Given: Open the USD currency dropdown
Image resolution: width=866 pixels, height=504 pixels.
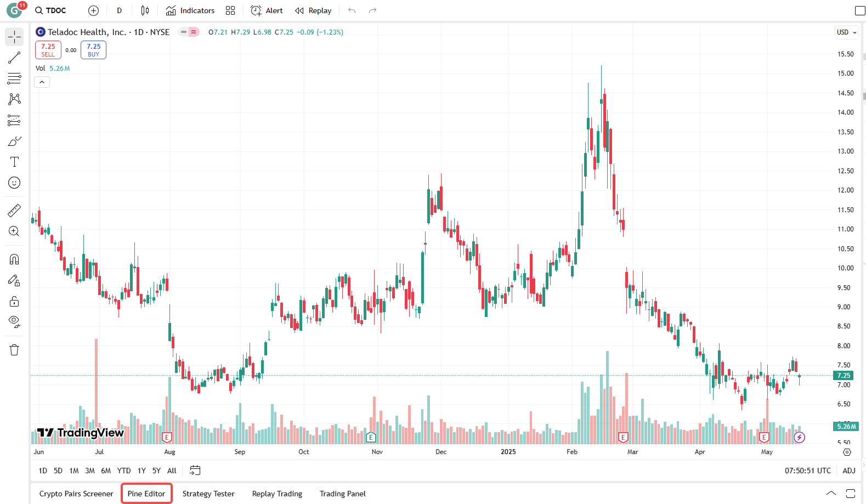Looking at the screenshot, I should (846, 32).
